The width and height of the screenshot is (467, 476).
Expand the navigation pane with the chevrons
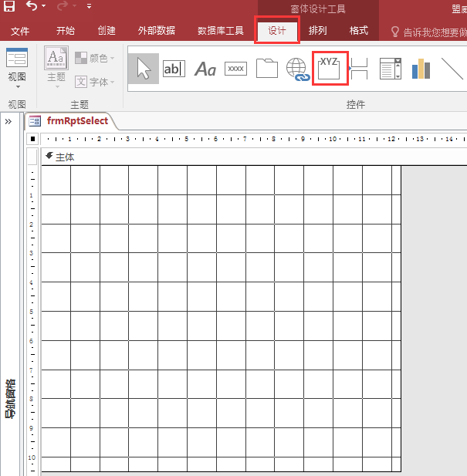coord(8,122)
